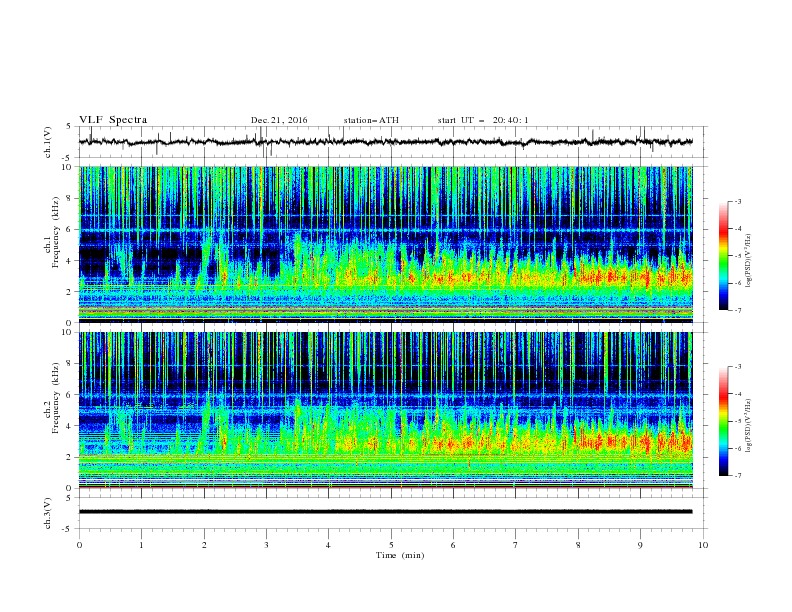
Task: Click the time-axis tick label "3"
Action: (x=266, y=545)
